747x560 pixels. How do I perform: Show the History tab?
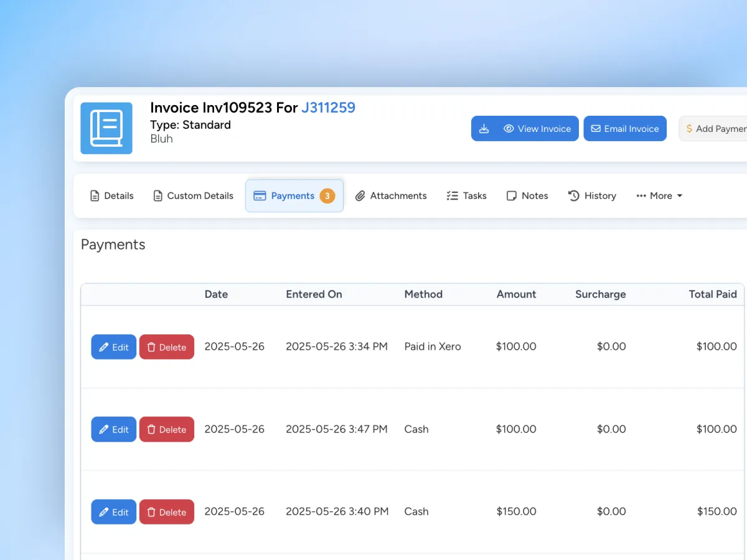tap(592, 196)
